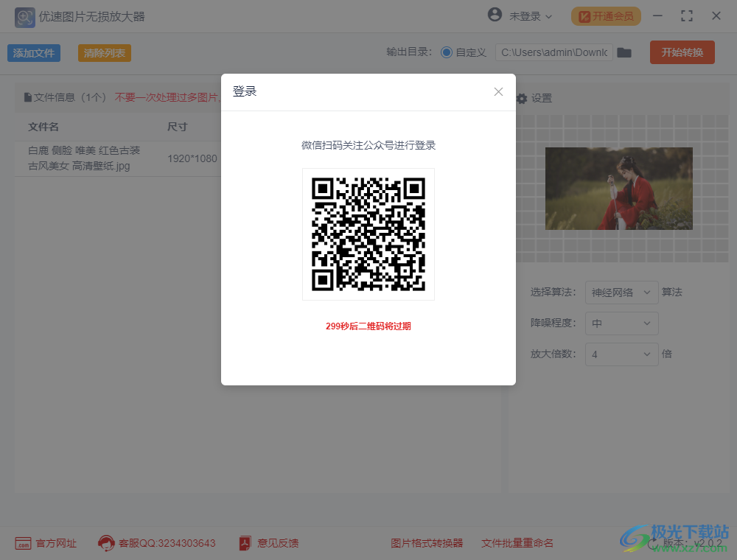Click the 开通会员 membership toggle button
This screenshot has width=737, height=560.
click(606, 15)
